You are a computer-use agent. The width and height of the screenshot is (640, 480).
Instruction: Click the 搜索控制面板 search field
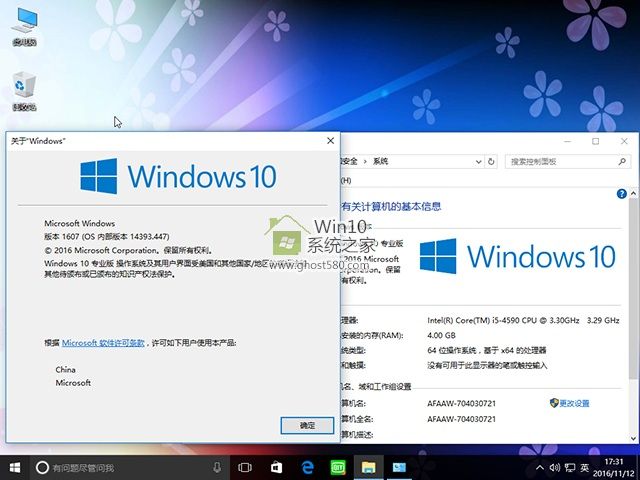[x=560, y=161]
